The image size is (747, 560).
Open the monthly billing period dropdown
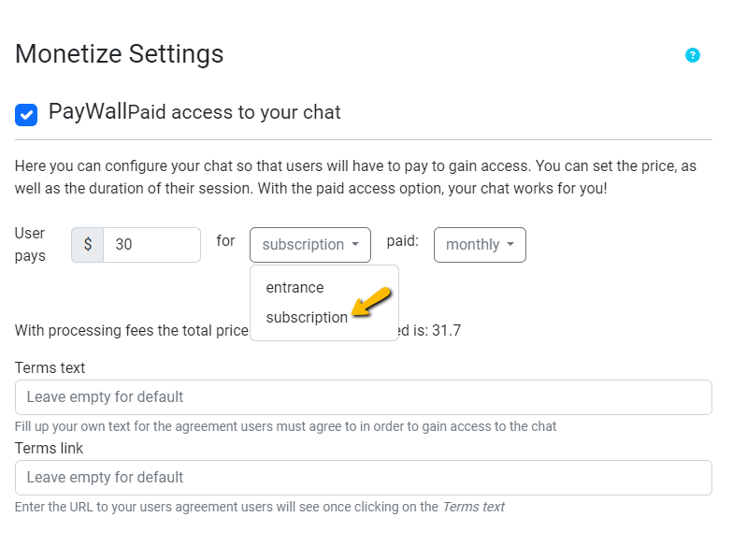pos(480,245)
